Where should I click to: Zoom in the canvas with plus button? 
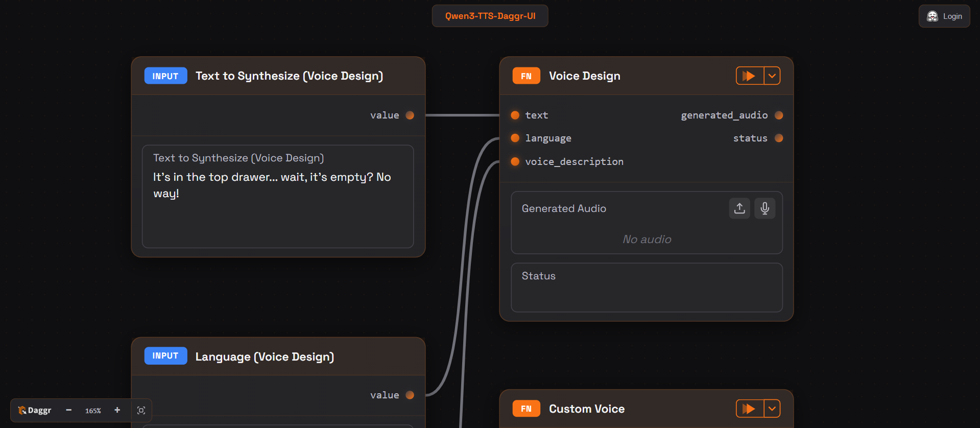coord(117,410)
